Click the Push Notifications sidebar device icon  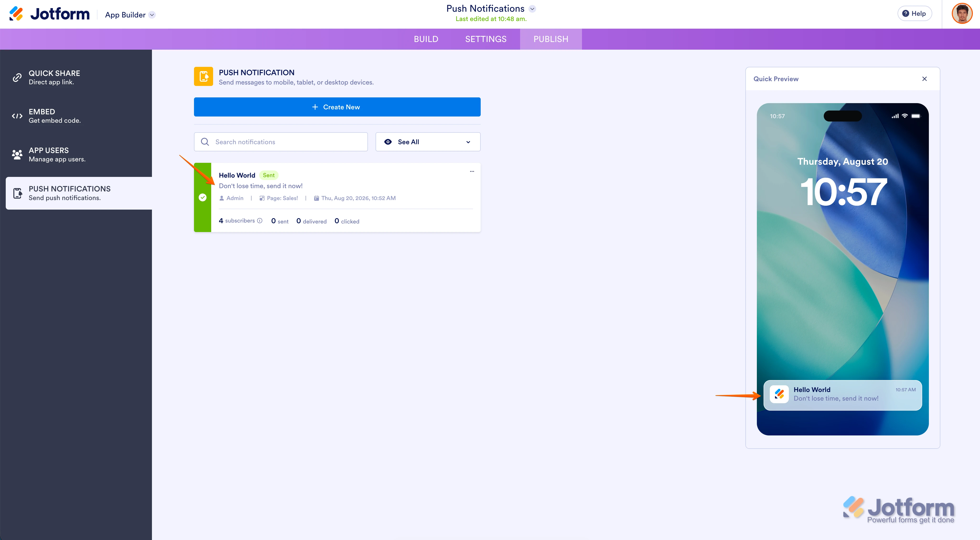(17, 193)
